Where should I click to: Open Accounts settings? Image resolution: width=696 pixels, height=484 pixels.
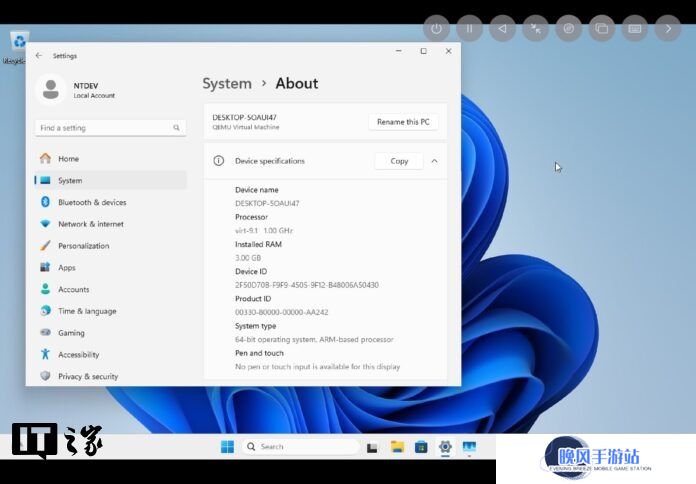coord(111,289)
